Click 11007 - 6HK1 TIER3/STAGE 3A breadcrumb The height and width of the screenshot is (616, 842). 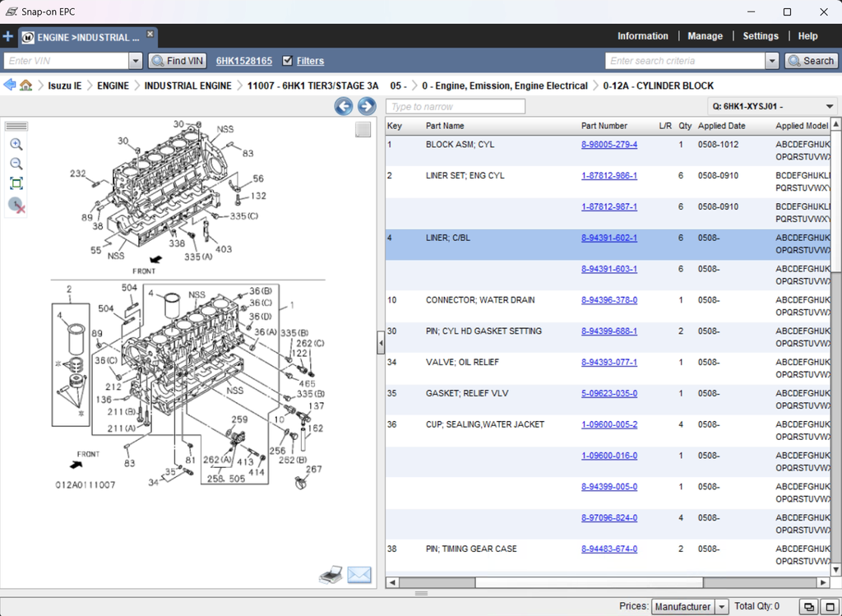coord(312,86)
